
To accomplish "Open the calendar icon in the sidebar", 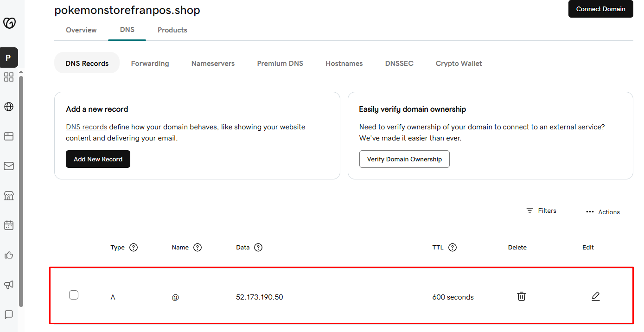I will click(9, 225).
